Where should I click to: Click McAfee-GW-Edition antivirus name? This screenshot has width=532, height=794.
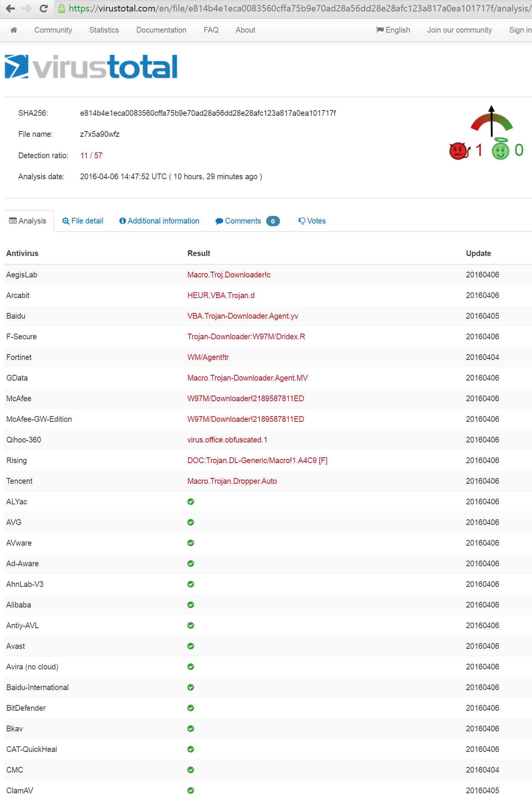click(x=39, y=419)
